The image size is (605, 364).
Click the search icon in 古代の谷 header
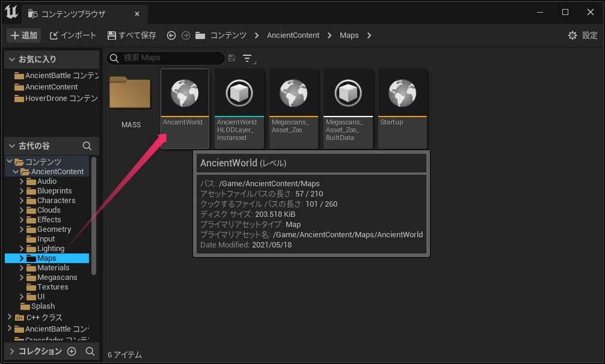click(87, 146)
